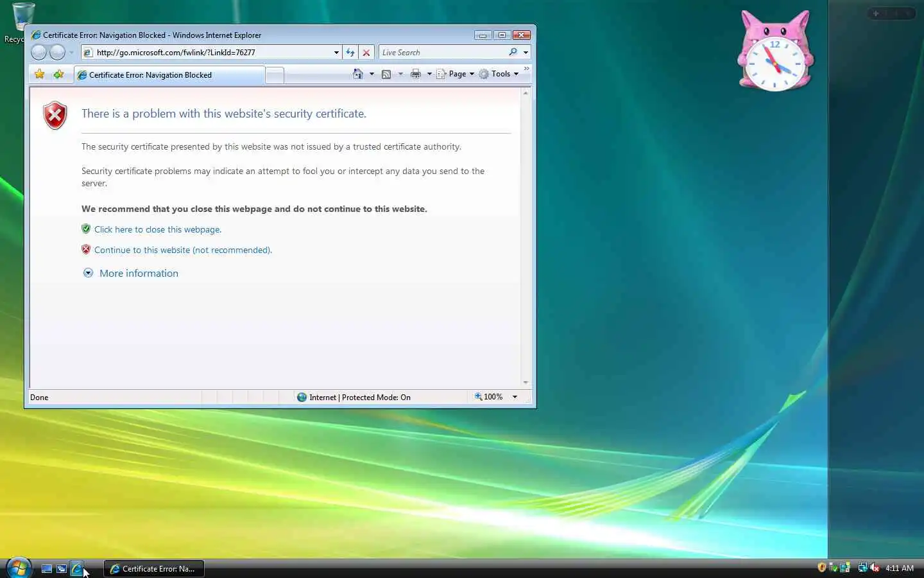Click the Add to Favorites icon
Viewport: 924px width, 578px height.
(x=58, y=74)
